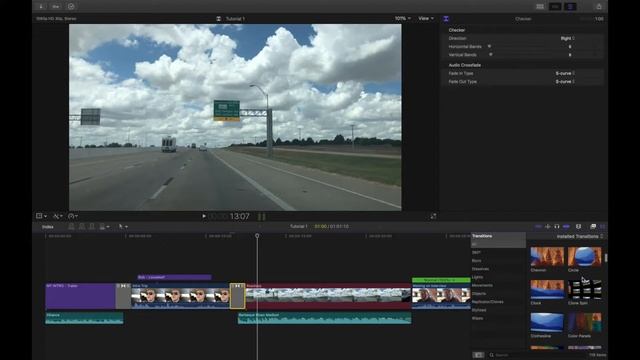Click the timeline playhead marker

point(257,236)
